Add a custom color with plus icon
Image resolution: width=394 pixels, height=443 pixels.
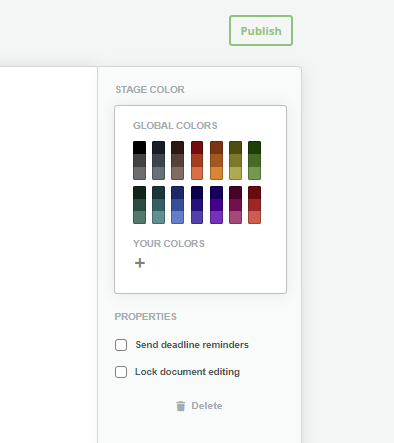pos(140,263)
